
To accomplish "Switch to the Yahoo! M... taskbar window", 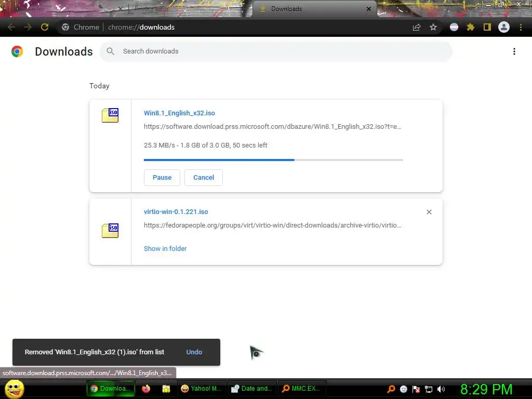I will pyautogui.click(x=202, y=389).
